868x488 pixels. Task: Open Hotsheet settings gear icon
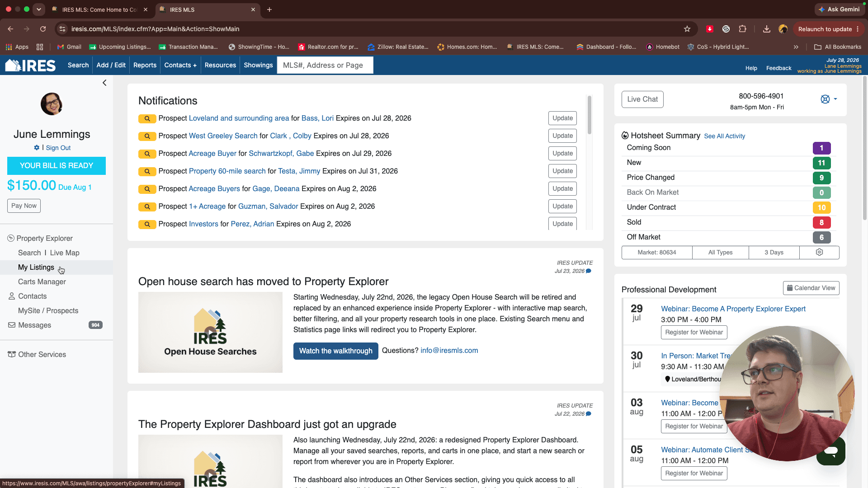[819, 252]
